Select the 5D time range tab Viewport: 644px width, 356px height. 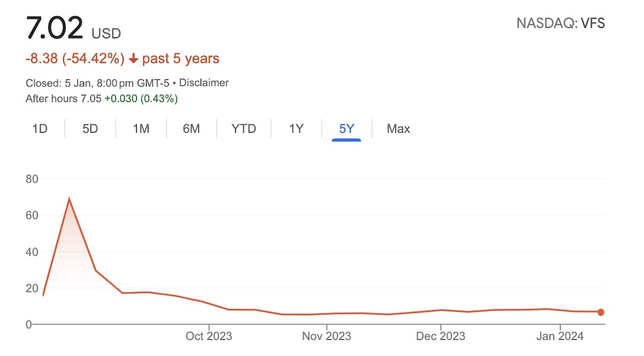click(x=90, y=129)
